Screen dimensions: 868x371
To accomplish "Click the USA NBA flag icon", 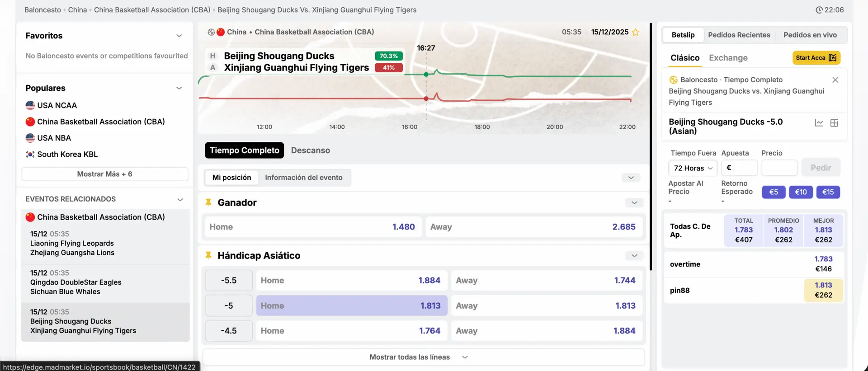I will [x=30, y=138].
